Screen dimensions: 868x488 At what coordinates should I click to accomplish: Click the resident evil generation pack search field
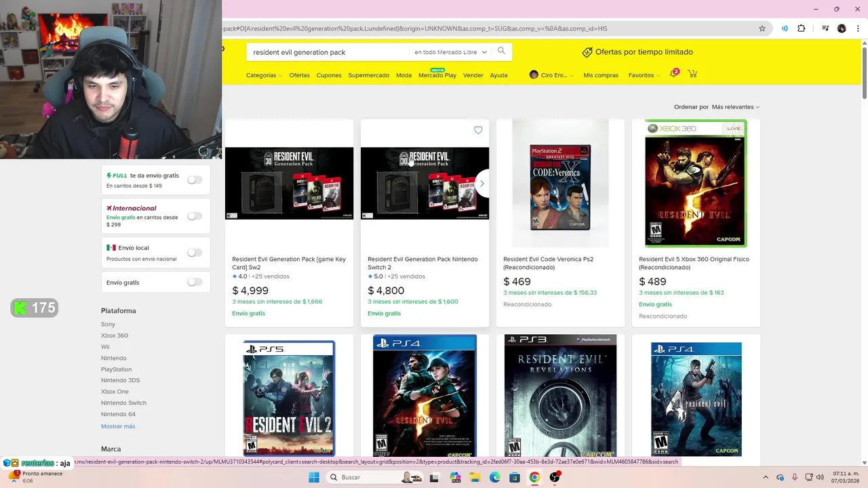click(x=329, y=52)
